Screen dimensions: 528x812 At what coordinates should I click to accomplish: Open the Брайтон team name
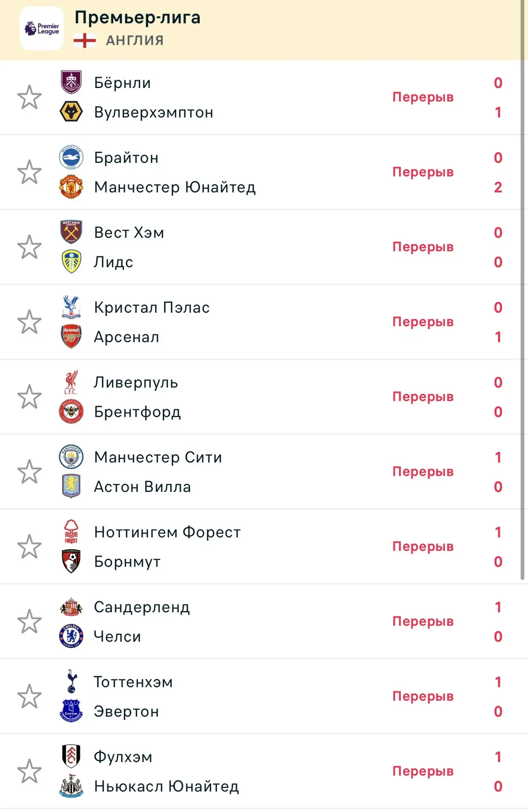126,158
